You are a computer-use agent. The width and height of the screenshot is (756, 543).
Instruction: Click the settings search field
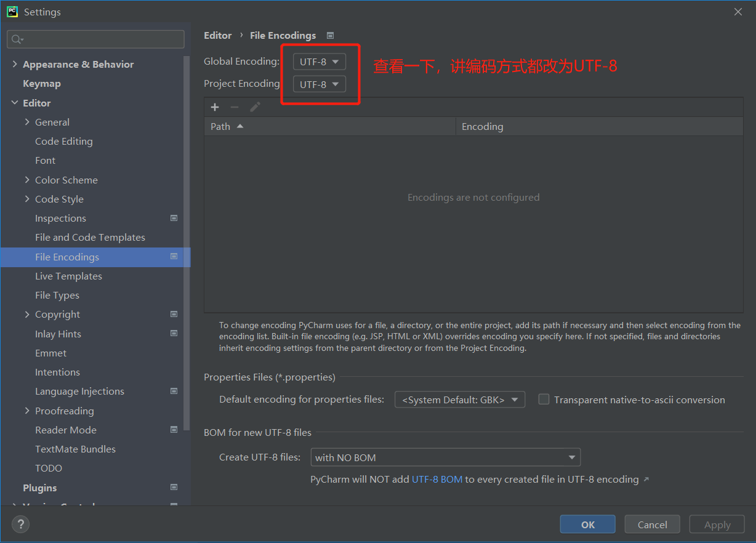tap(95, 39)
